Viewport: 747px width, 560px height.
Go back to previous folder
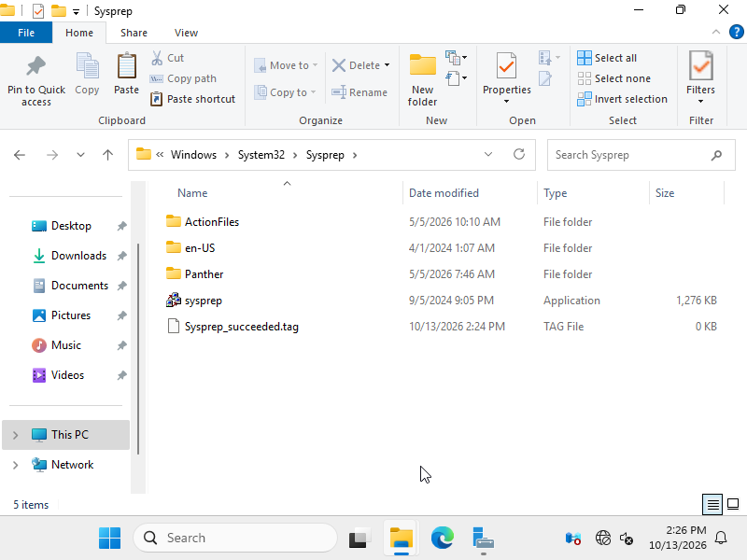pos(20,155)
